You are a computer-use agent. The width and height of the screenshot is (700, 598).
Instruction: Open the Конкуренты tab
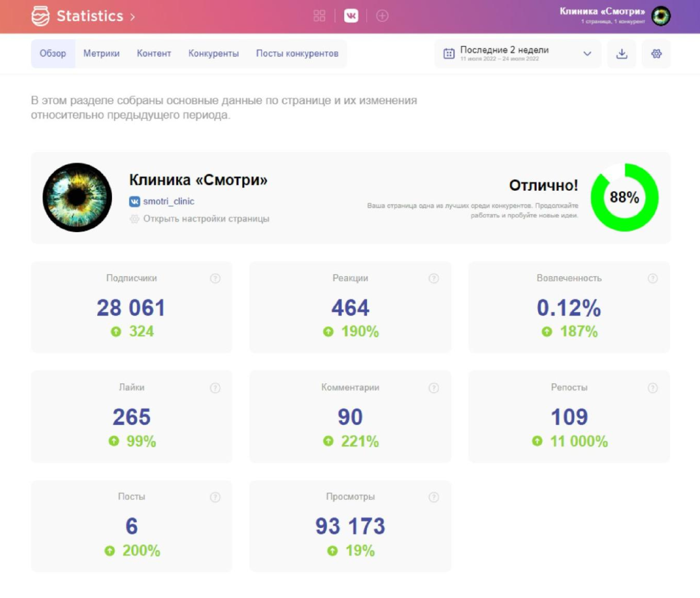tap(213, 54)
